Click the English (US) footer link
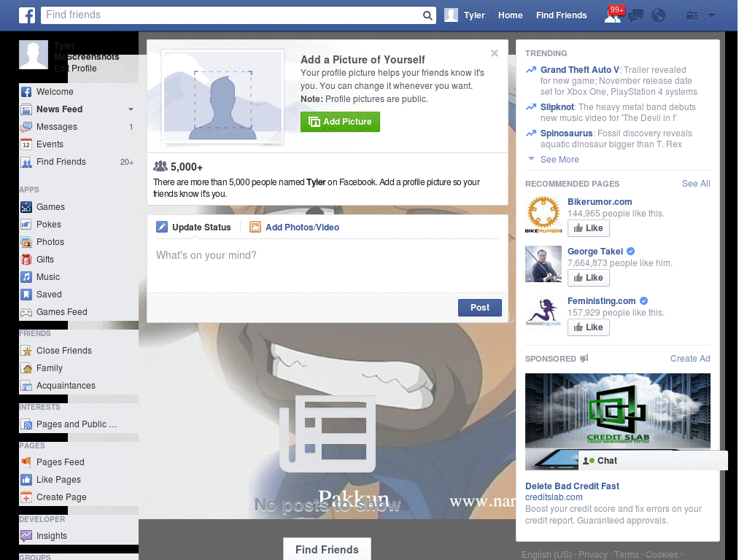 point(546,555)
